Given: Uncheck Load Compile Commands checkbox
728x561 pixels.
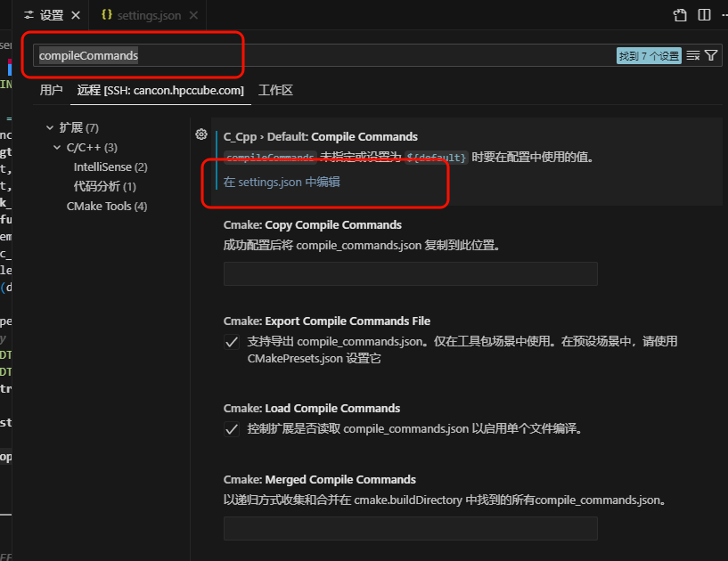Looking at the screenshot, I should tap(232, 429).
